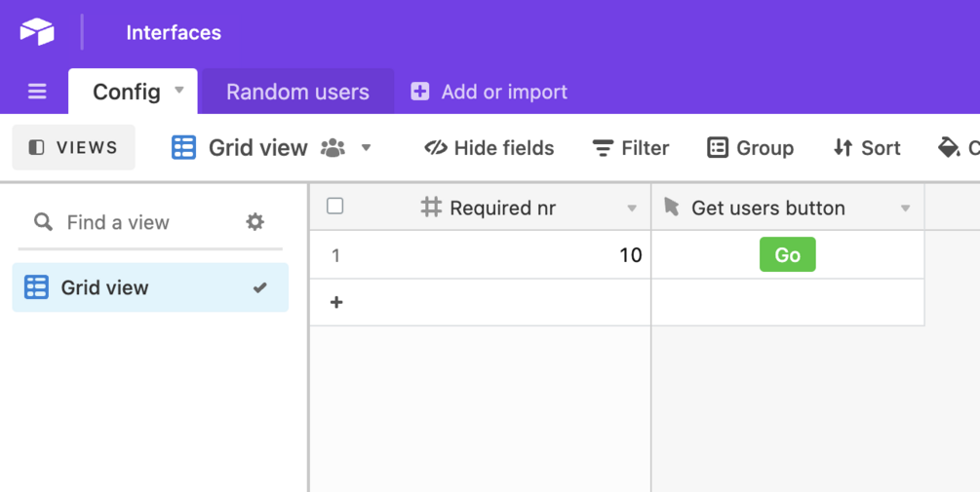Click the plus icon beside Add or import
Image resolution: width=980 pixels, height=492 pixels.
coord(420,92)
